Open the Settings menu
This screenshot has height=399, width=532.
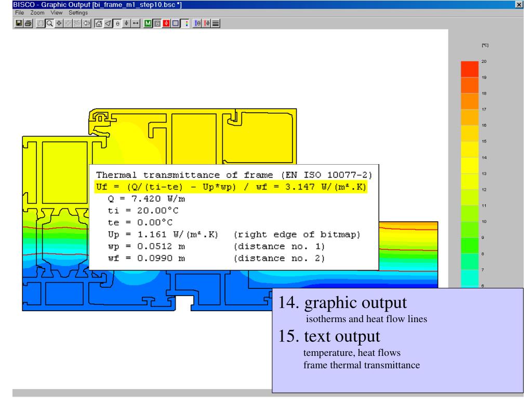coord(78,12)
